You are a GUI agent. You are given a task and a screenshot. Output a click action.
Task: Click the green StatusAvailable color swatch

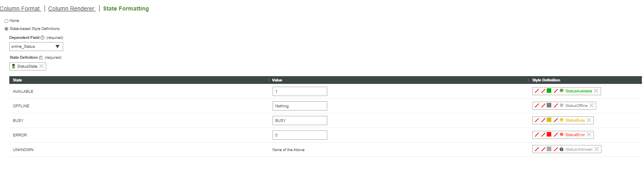coord(549,91)
